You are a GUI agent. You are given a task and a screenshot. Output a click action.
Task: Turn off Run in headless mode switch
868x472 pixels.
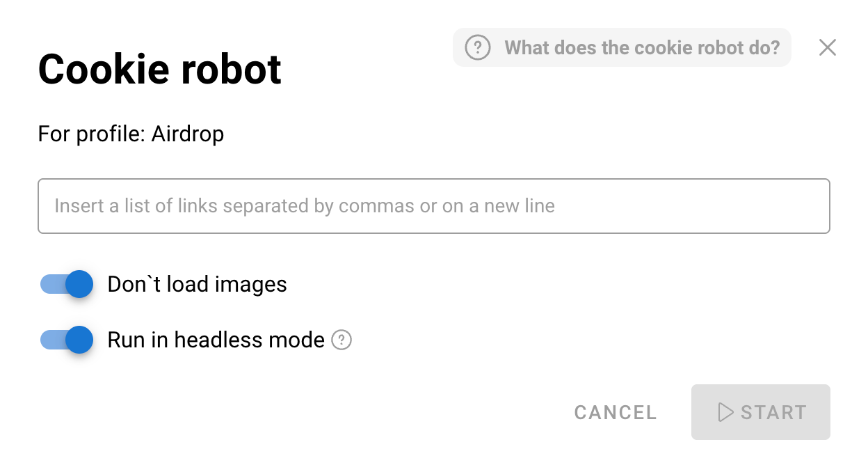[67, 340]
